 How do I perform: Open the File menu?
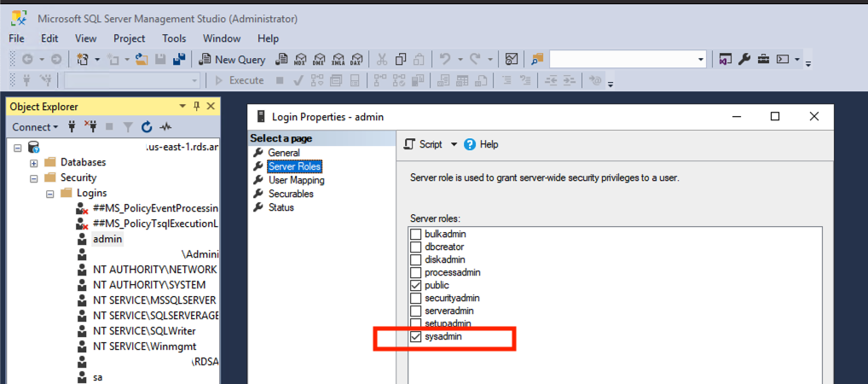pyautogui.click(x=16, y=38)
